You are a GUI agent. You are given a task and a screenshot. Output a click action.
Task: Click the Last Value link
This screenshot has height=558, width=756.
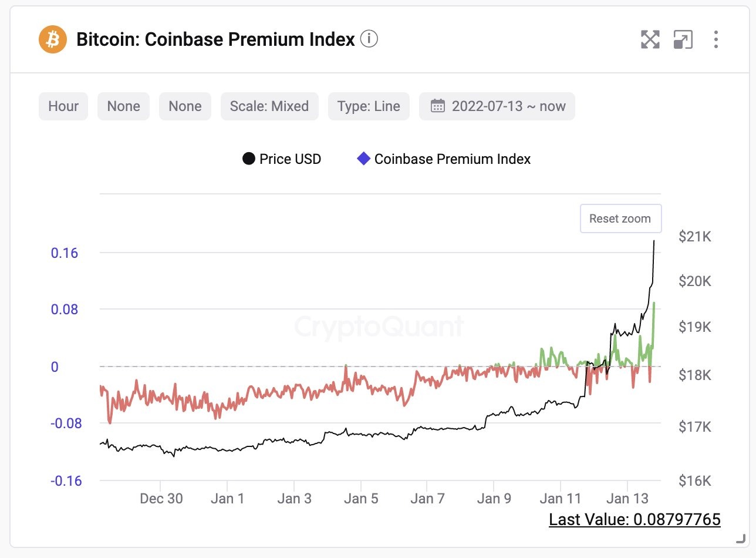[x=635, y=520]
